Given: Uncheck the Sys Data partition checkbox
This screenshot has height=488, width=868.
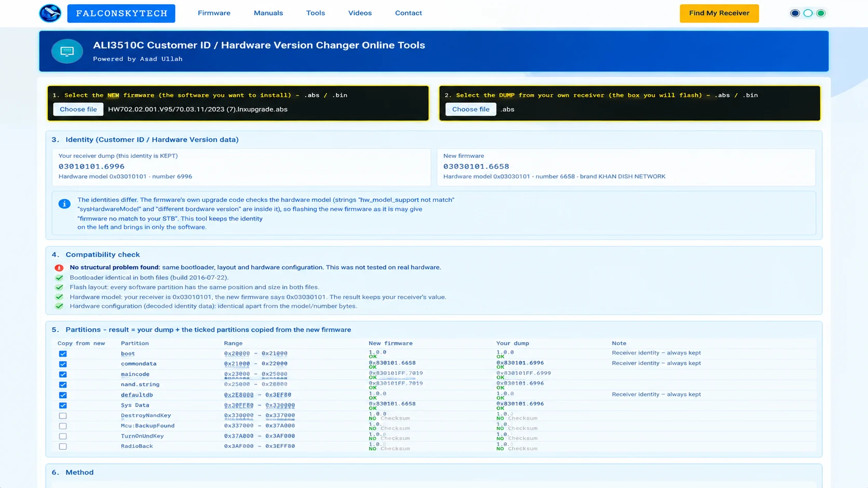Looking at the screenshot, I should click(63, 405).
